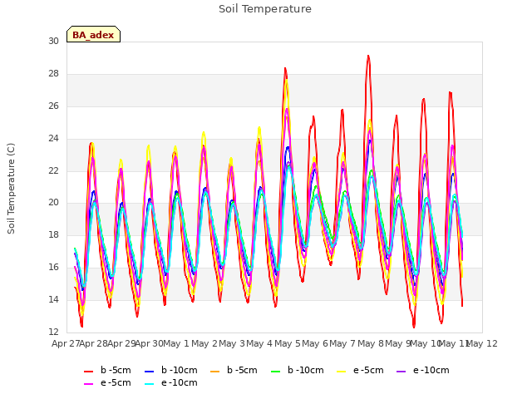This screenshot has width=532, height=399.
Task: Click the y-axis tick label 30
Action: pyautogui.click(x=53, y=41)
